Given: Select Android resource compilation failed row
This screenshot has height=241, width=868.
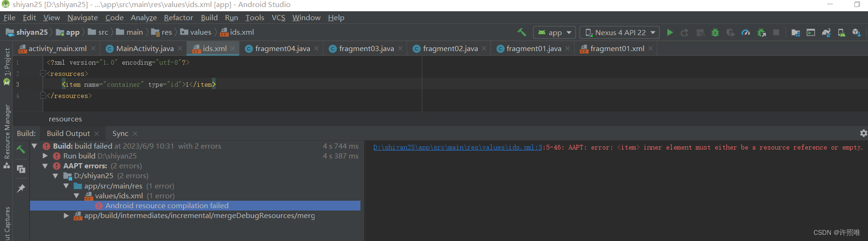Looking at the screenshot, I should tap(195, 206).
